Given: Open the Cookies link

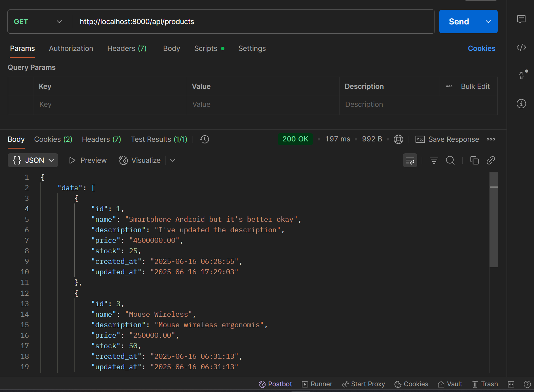Looking at the screenshot, I should [x=481, y=48].
